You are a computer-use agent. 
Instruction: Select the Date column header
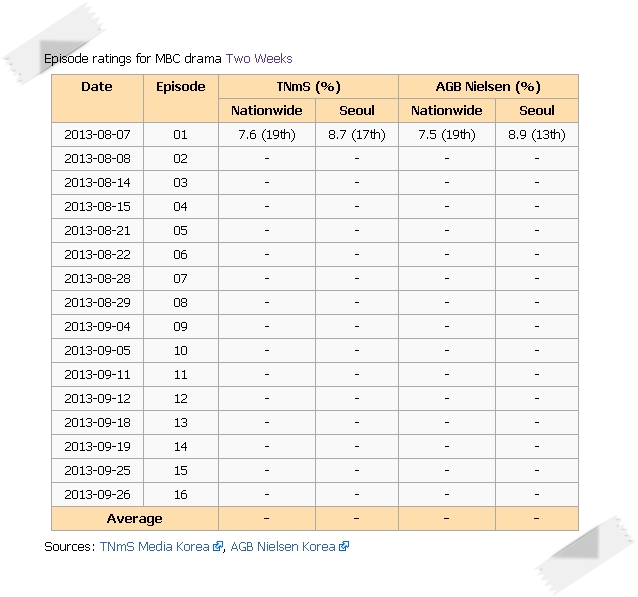point(97,98)
